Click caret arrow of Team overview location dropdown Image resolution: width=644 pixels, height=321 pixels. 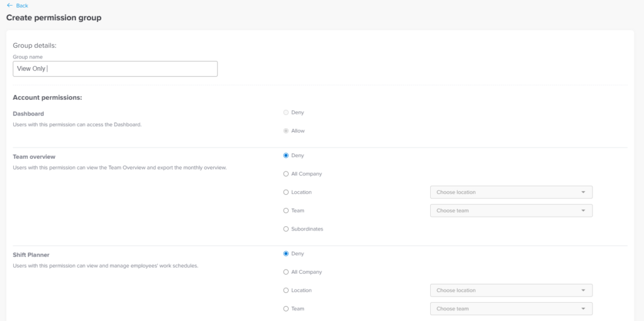583,192
